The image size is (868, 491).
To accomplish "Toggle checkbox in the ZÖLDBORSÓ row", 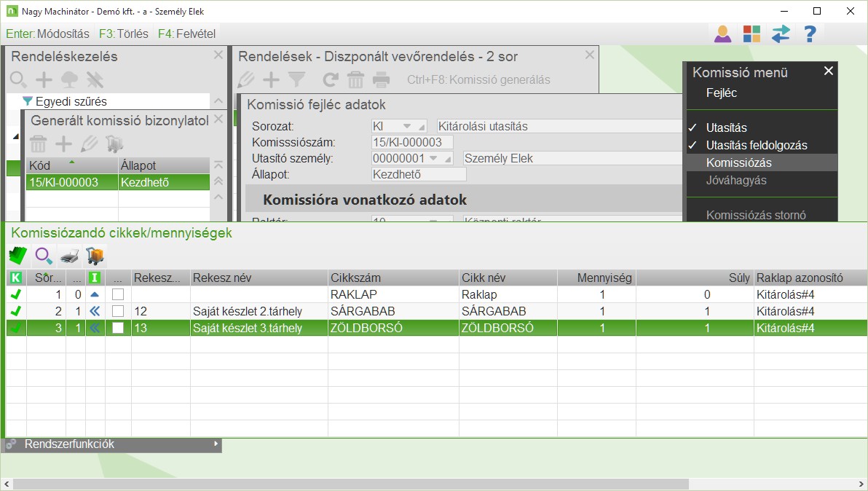I will (118, 328).
